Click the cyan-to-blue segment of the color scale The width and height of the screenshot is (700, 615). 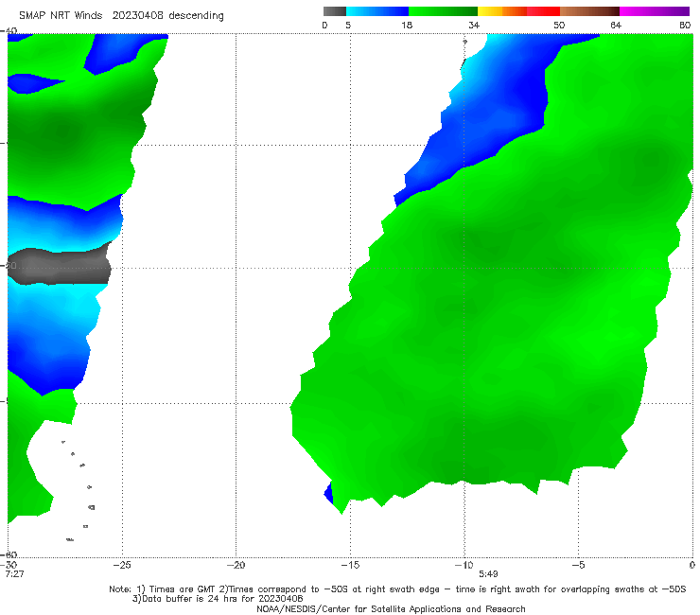(x=377, y=11)
